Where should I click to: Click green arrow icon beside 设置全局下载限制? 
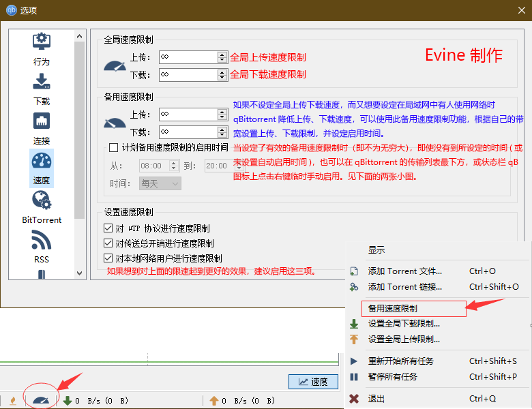point(354,324)
